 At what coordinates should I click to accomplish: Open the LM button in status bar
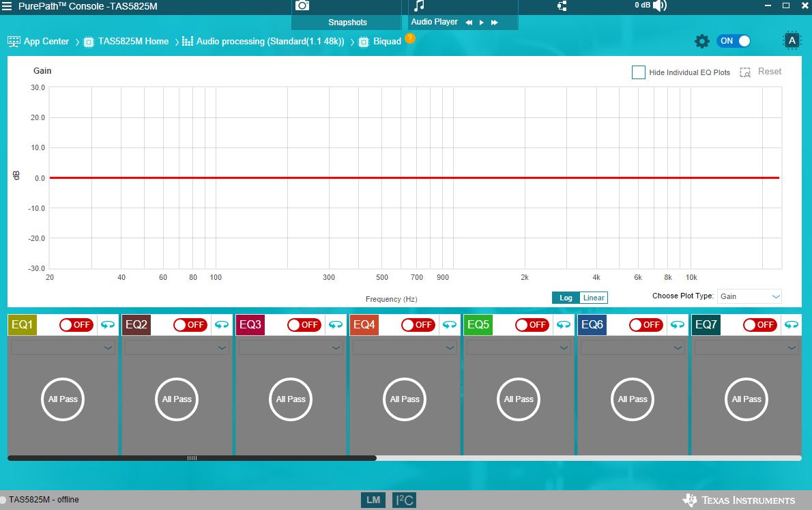373,500
